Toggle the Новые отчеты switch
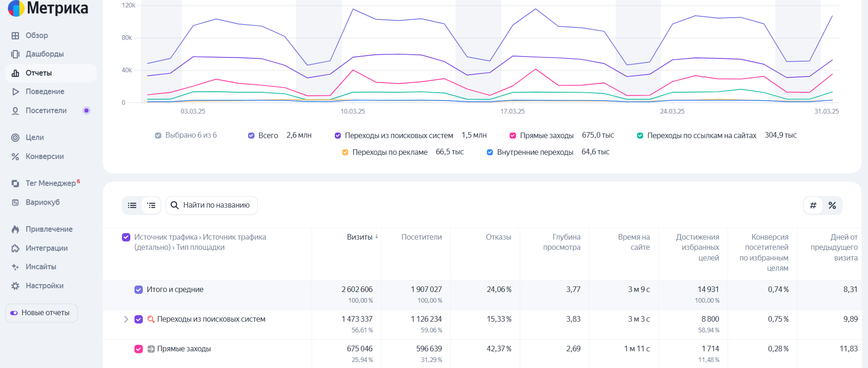868x368 pixels. tap(14, 313)
